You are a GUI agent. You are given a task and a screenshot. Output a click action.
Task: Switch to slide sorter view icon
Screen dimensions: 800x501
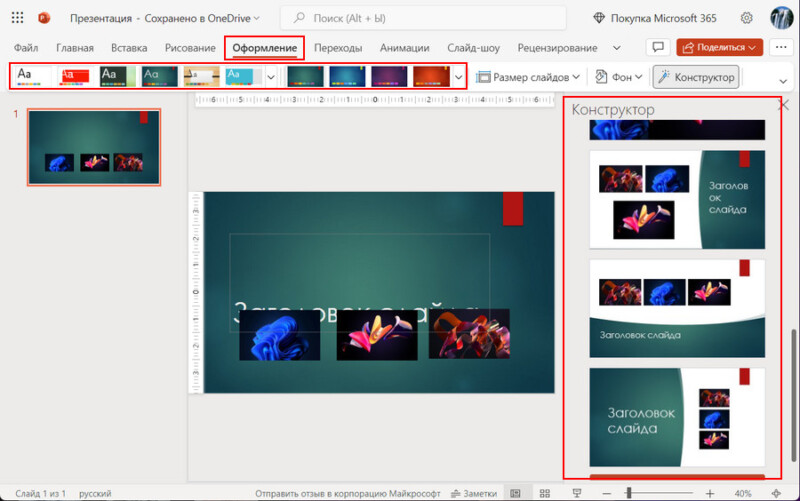[544, 493]
